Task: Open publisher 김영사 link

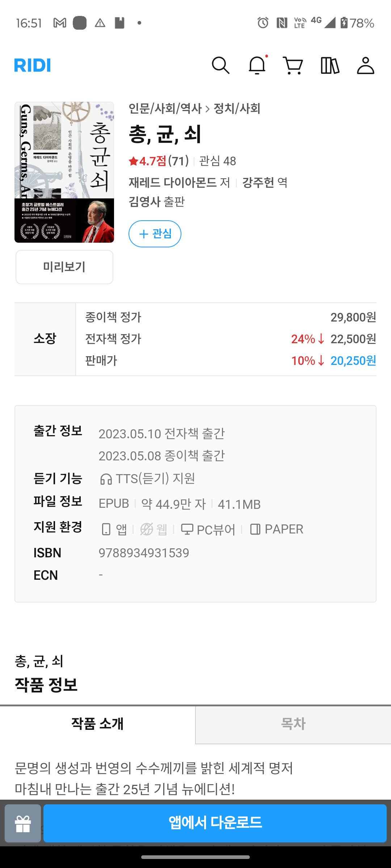Action: (144, 201)
